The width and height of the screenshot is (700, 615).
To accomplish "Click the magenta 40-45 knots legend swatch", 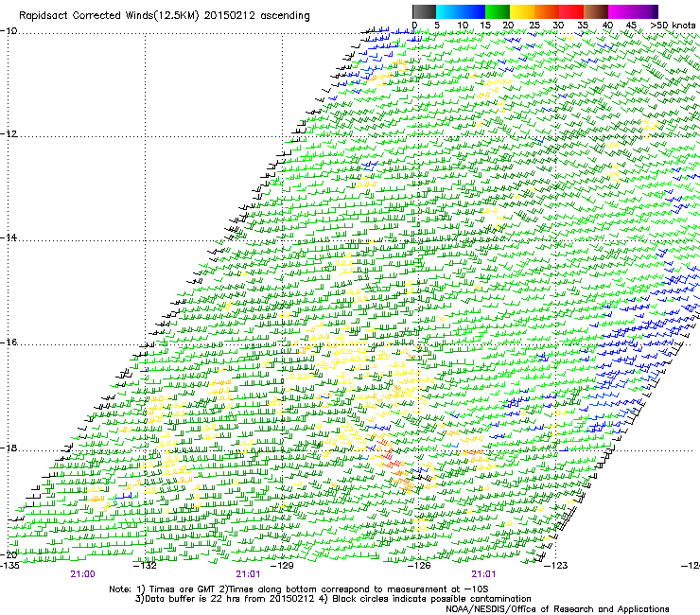I will [x=621, y=11].
